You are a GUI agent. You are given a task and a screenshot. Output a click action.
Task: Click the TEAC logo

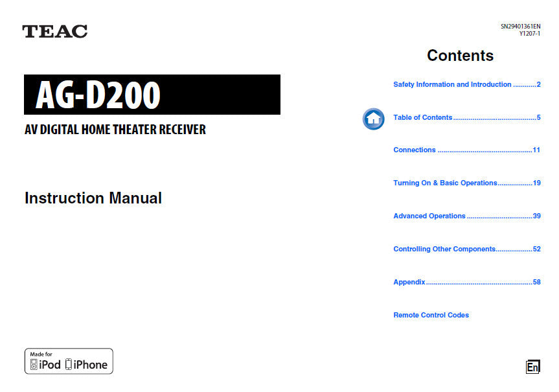[x=55, y=30]
